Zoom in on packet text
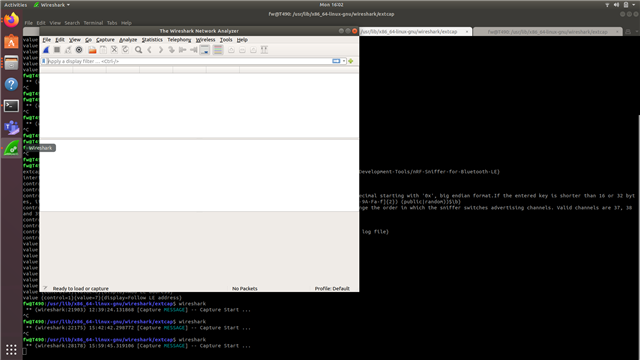Screen dimensions: 640x360 coord(231,50)
